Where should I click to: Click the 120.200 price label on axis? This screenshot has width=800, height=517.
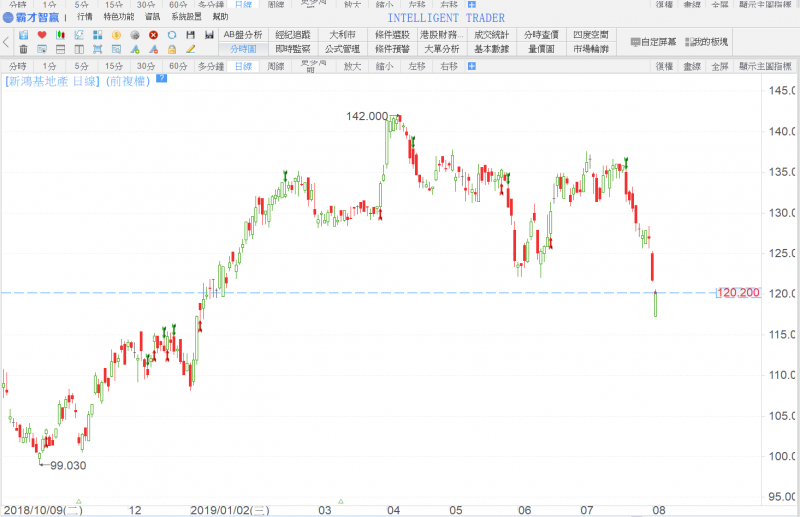739,293
